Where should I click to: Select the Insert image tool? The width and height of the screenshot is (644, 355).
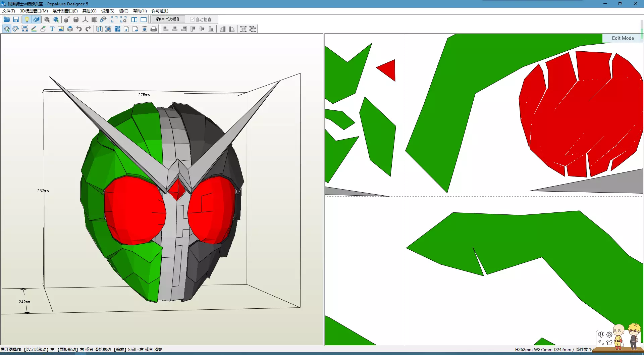pos(61,29)
